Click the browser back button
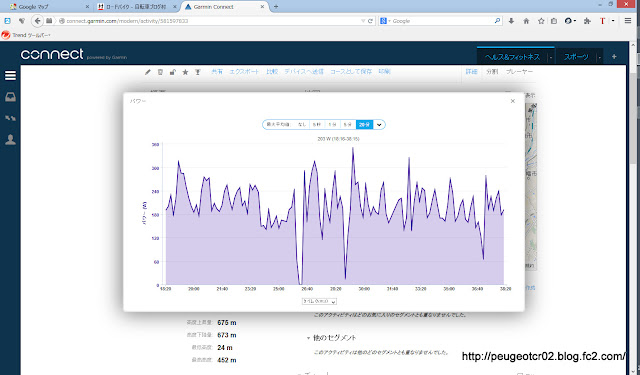640x375 pixels. tap(38, 21)
